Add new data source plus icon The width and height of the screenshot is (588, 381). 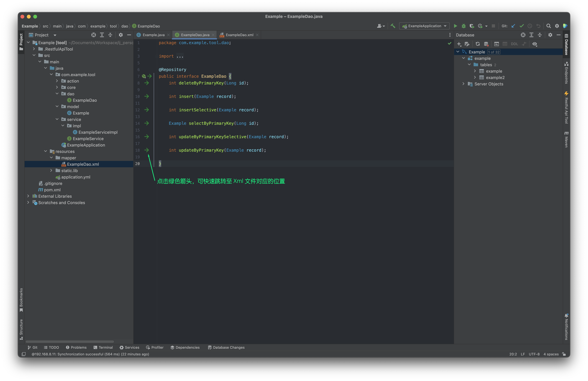click(x=459, y=44)
